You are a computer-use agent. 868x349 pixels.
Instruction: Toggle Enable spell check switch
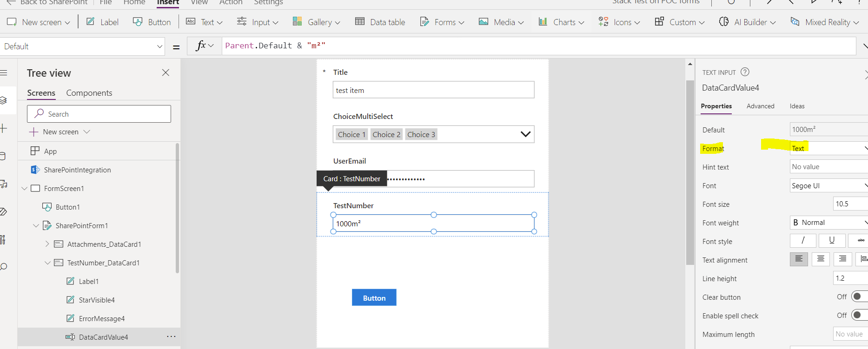[859, 315]
